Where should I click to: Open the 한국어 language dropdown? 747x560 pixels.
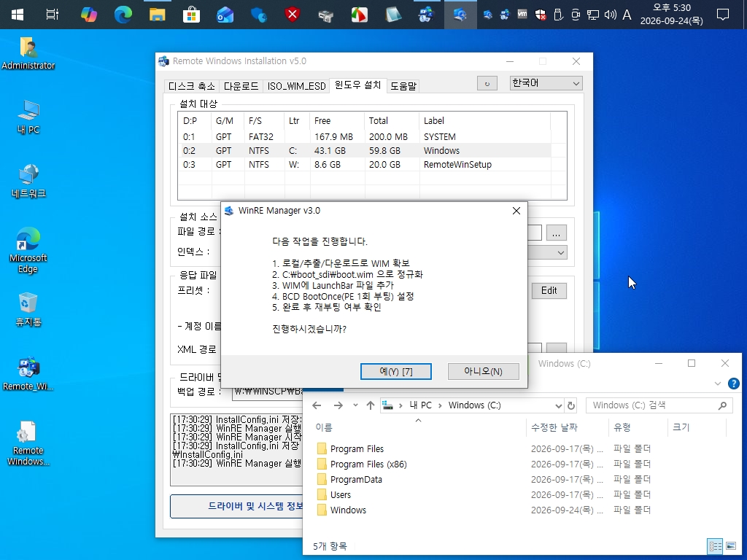coord(546,83)
